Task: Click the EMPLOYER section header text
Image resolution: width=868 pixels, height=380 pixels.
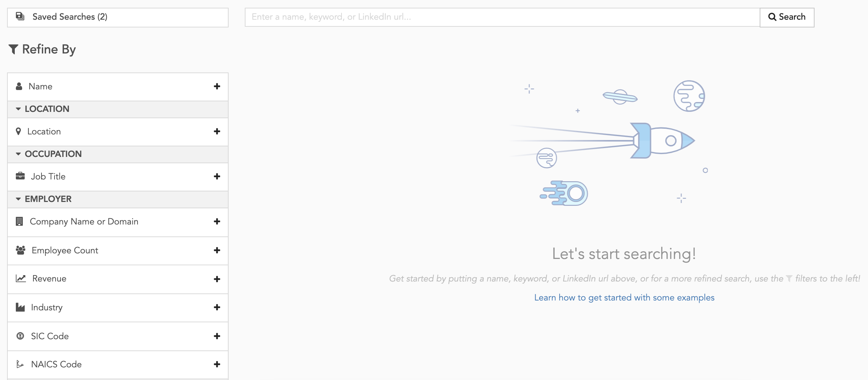Action: pyautogui.click(x=48, y=199)
